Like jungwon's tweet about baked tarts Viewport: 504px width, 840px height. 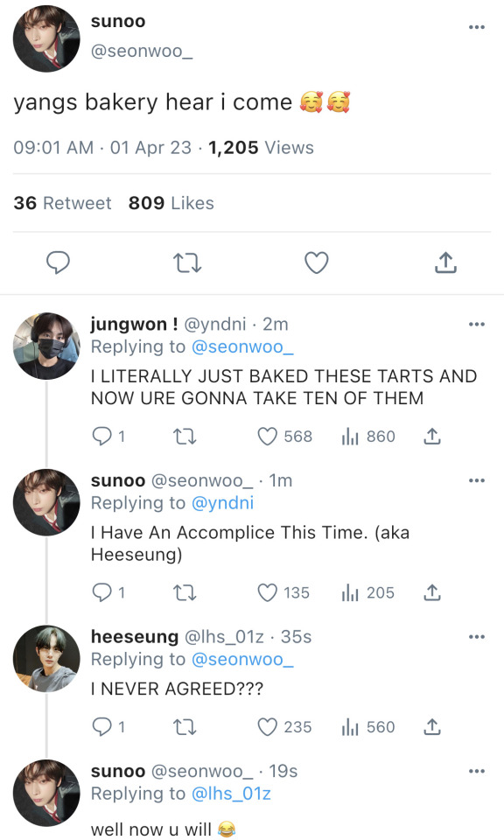pos(267,437)
